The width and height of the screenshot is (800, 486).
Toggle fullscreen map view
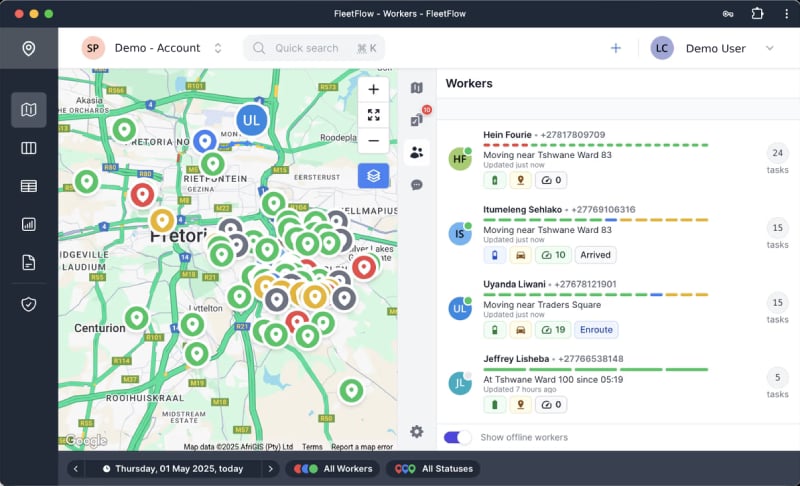[x=373, y=115]
